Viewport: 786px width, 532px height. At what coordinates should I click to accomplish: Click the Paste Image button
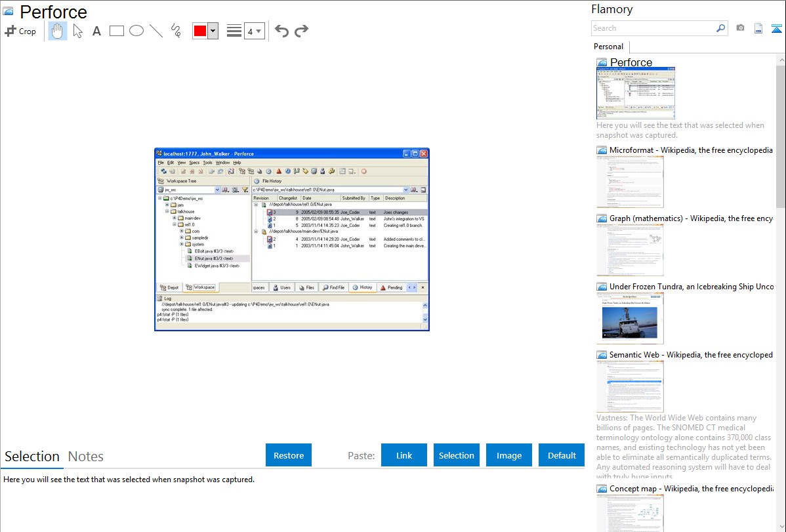pos(508,455)
